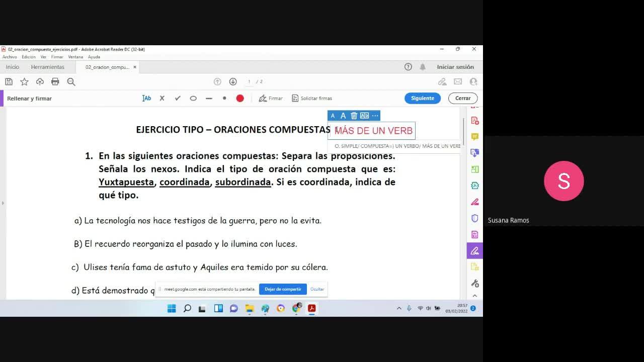This screenshot has height=362, width=644.
Task: Select the circle shape tool
Action: [193, 98]
